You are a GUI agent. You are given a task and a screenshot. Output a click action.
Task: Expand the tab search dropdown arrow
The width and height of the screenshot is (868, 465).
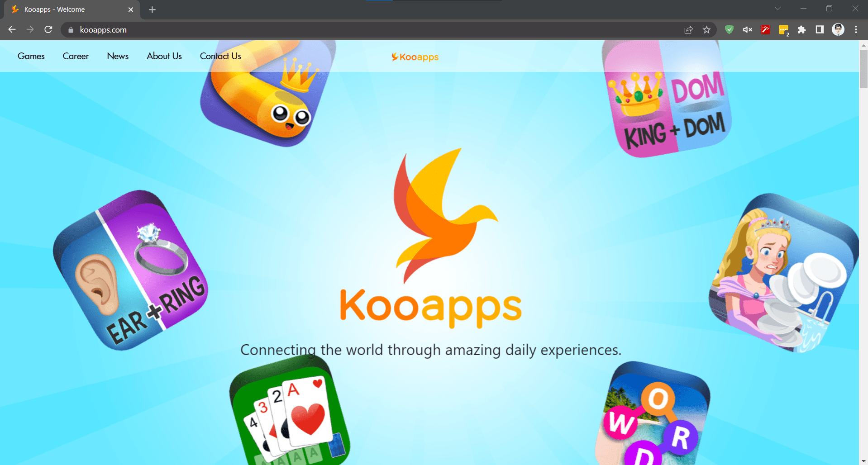777,9
